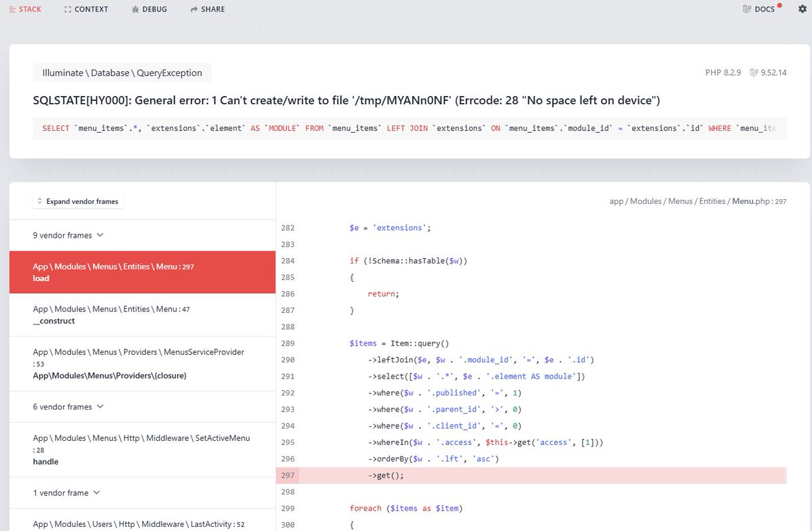
Task: Click the Laravel version 9.52.14 icon
Action: coord(754,72)
